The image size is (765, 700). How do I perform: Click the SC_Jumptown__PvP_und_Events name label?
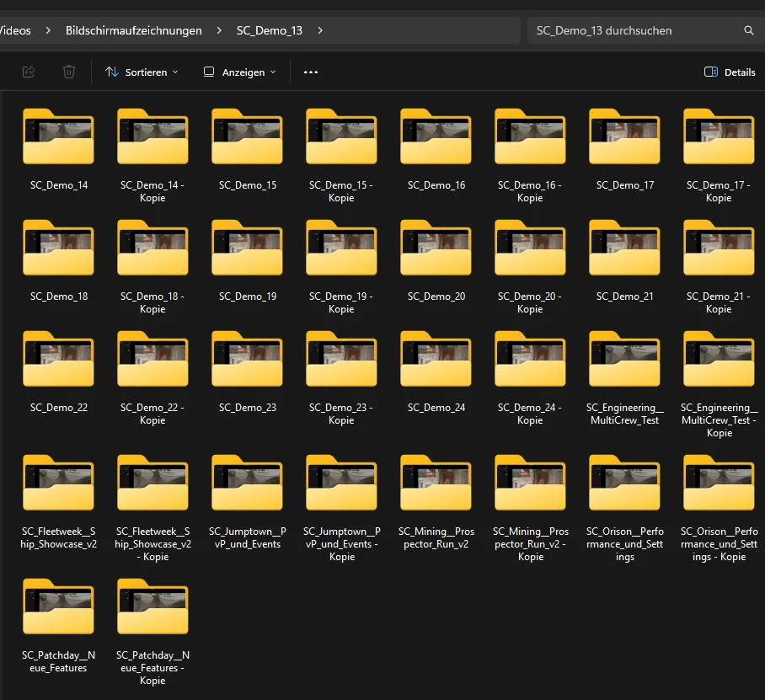(x=248, y=537)
